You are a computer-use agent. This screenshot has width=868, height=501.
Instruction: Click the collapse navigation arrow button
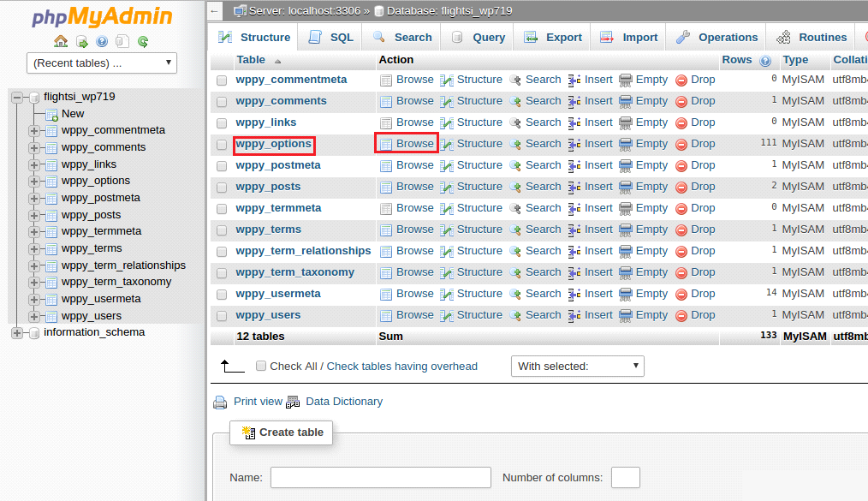(x=214, y=10)
